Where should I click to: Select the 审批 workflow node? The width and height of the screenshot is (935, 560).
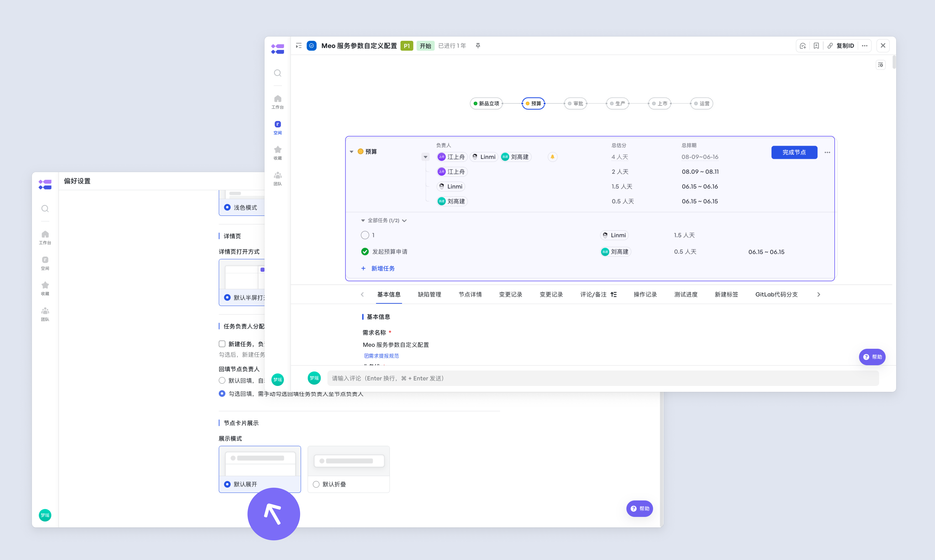(x=575, y=103)
